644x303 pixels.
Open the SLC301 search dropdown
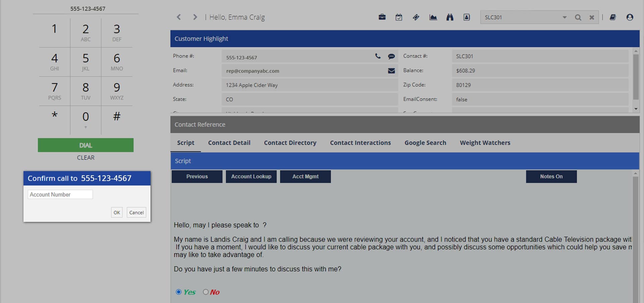pos(565,17)
